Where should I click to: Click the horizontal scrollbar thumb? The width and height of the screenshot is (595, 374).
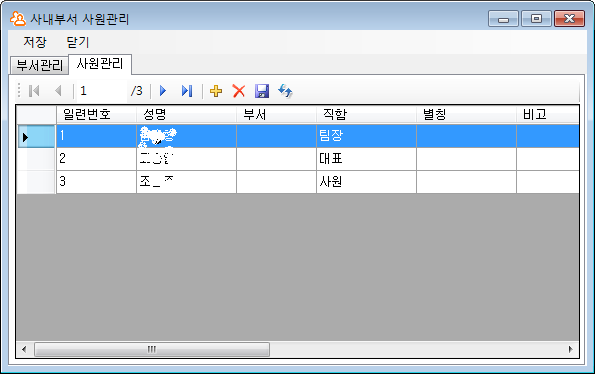[x=152, y=349]
